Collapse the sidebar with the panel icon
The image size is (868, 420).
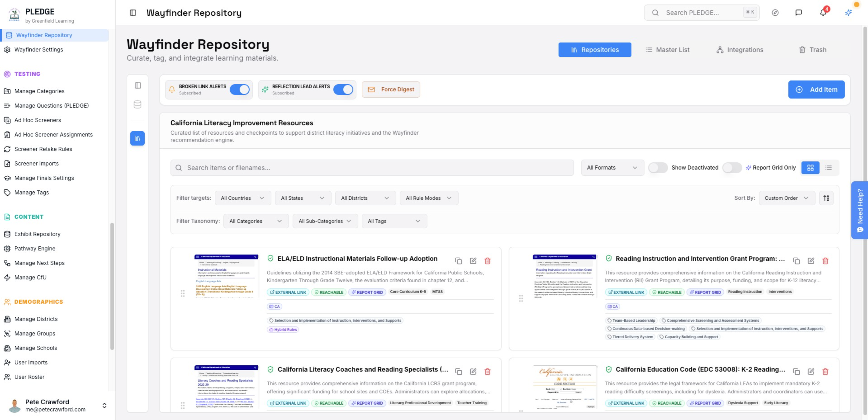(x=133, y=12)
